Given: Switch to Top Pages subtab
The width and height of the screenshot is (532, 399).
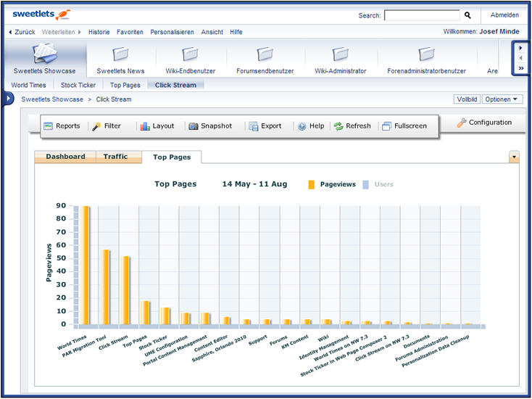Looking at the screenshot, I should 125,85.
